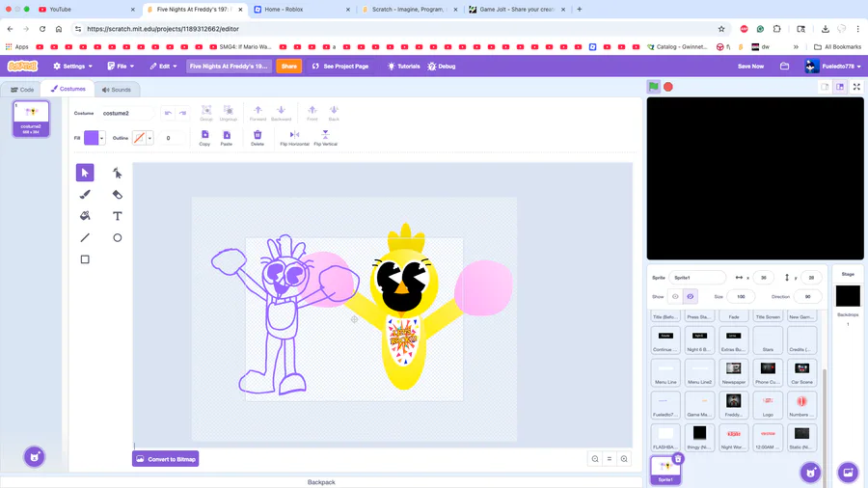
Task: Switch to the large stage layout
Action: click(x=840, y=87)
